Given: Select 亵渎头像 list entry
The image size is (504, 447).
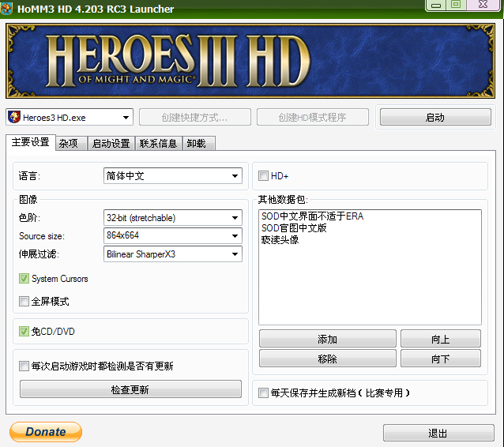Looking at the screenshot, I should [280, 240].
